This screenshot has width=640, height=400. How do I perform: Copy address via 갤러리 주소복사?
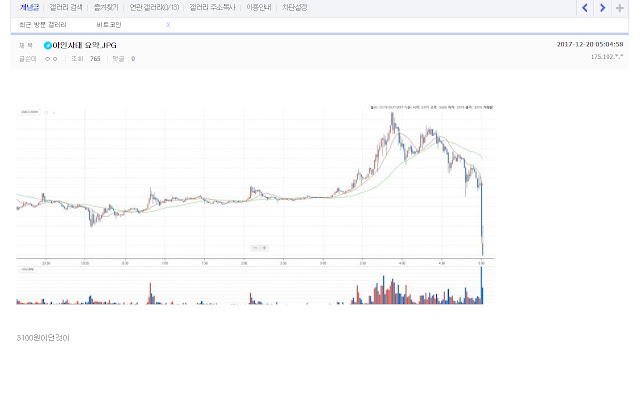212,7
